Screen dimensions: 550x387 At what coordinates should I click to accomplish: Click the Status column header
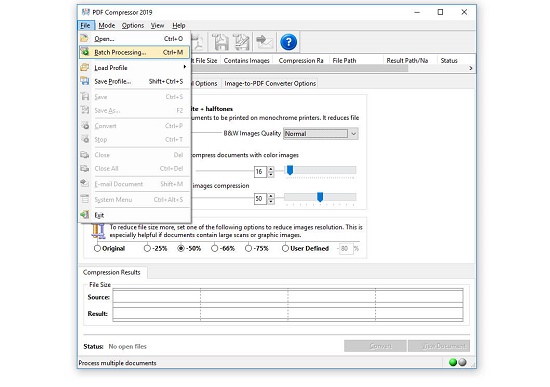tap(456, 60)
